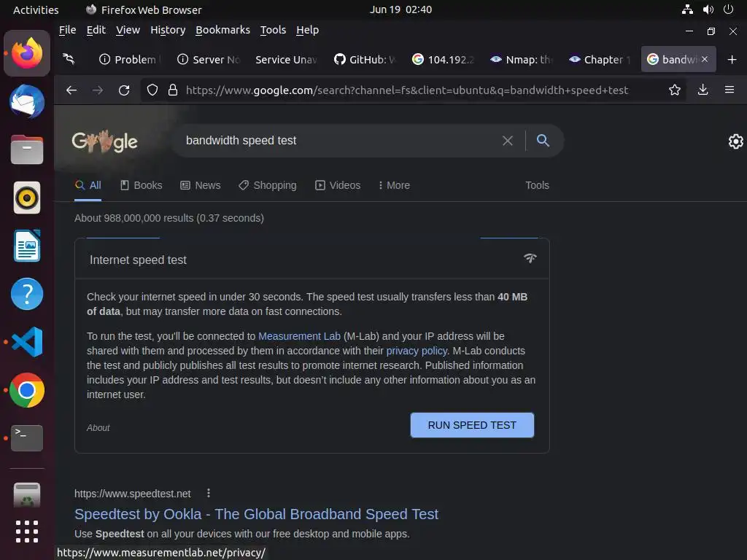Select the Videos search filter
This screenshot has height=560, width=747.
tap(338, 185)
